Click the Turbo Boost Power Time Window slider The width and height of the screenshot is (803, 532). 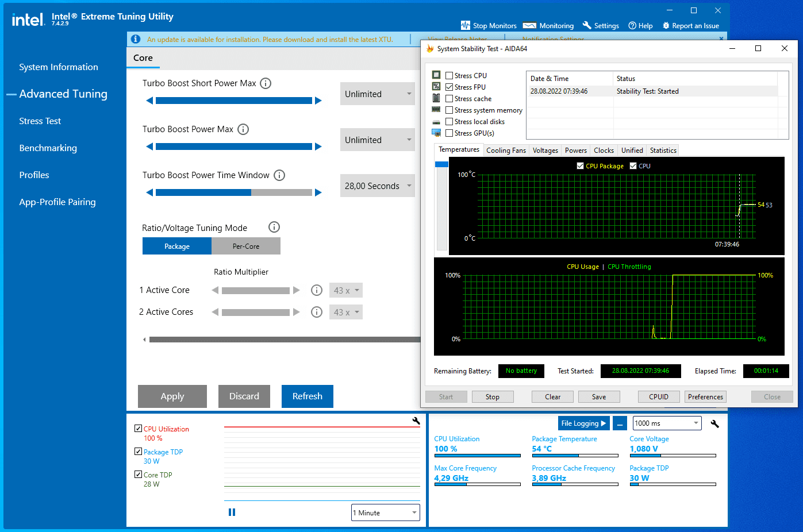[x=234, y=192]
